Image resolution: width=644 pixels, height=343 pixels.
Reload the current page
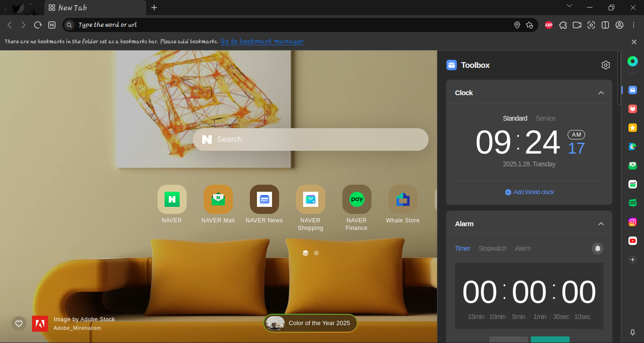[x=38, y=25]
